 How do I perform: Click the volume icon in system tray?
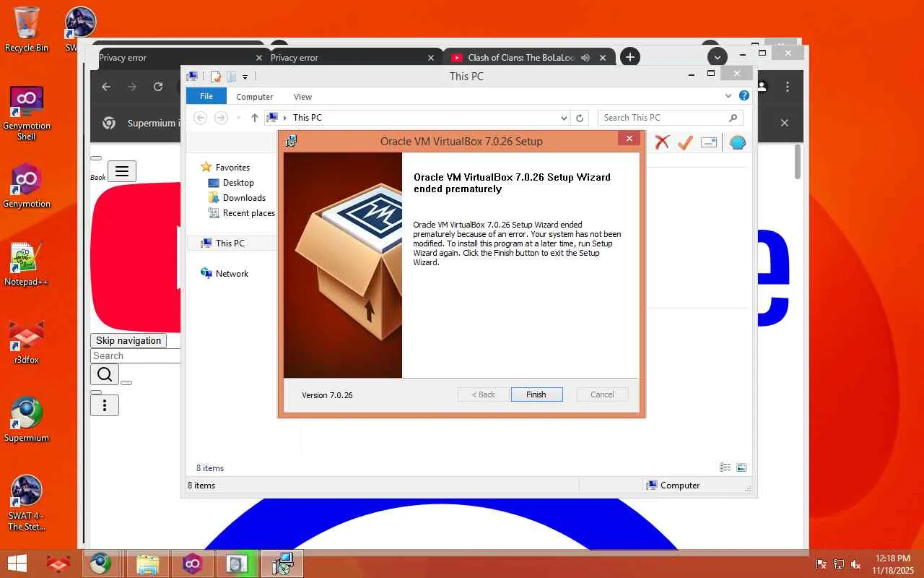[x=855, y=564]
